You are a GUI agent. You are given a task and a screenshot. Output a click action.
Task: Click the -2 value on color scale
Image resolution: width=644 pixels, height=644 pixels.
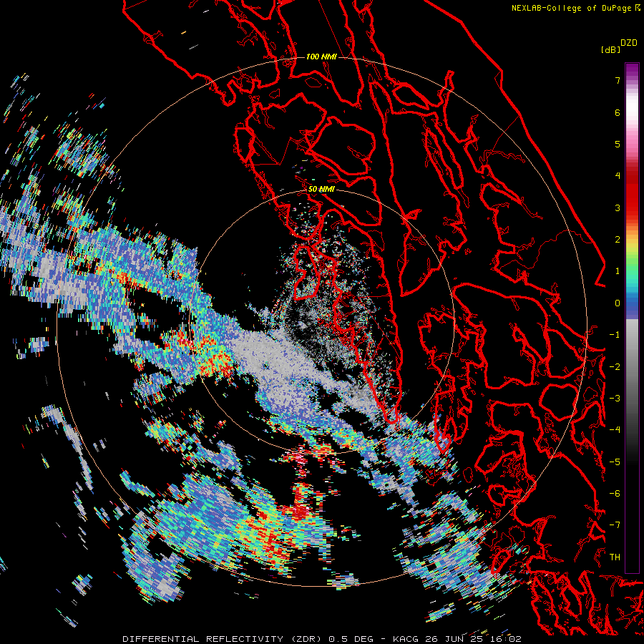click(x=615, y=366)
